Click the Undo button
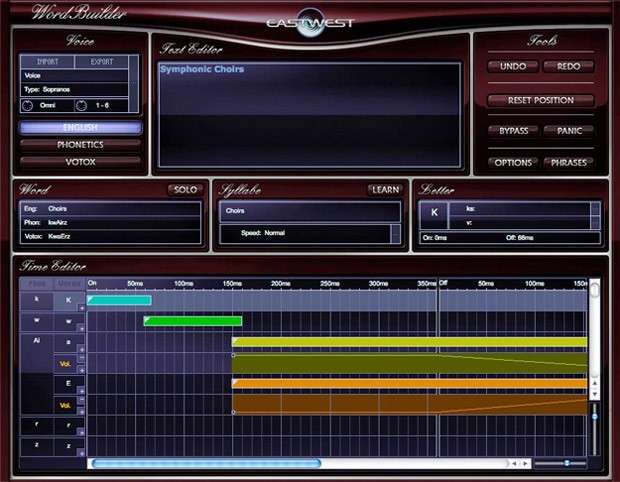The width and height of the screenshot is (620, 482). pos(513,66)
